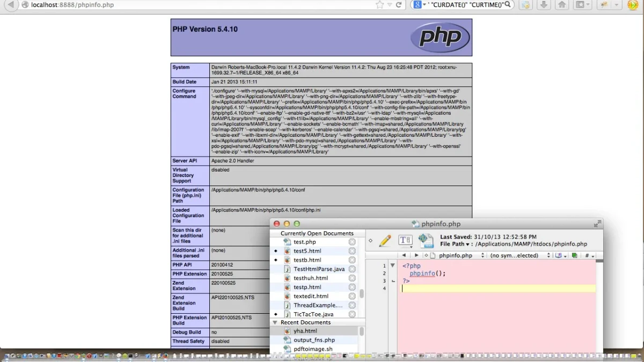Click the Currently Open Documents header
The height and width of the screenshot is (362, 644).
tap(317, 233)
